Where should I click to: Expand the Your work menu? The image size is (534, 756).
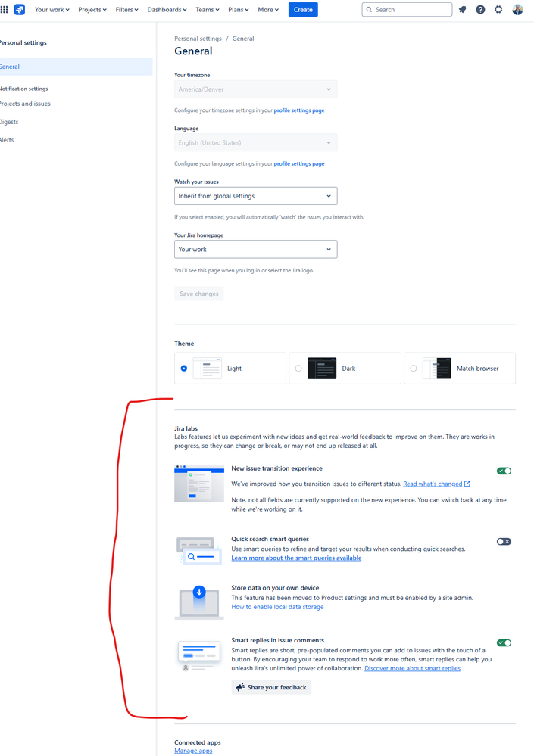coord(52,10)
